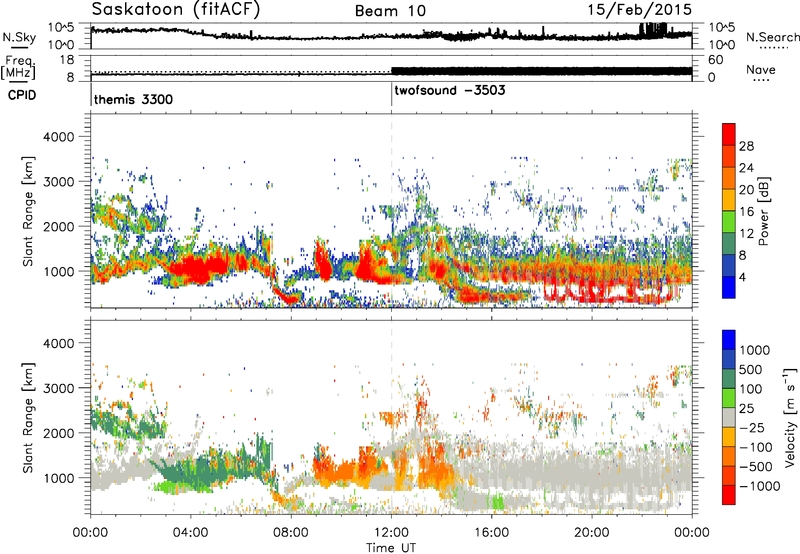Click the date '15/Feb/2015'
This screenshot has height=554, width=800.
coord(640,9)
